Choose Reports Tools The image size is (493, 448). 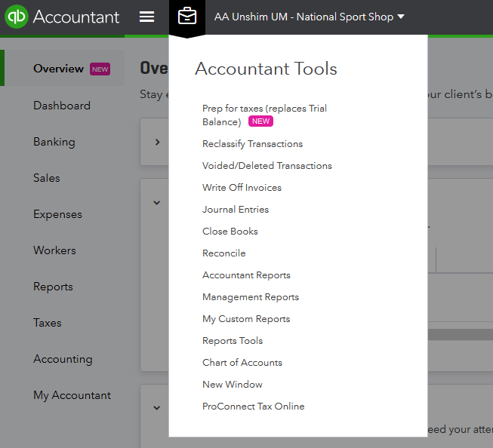233,341
